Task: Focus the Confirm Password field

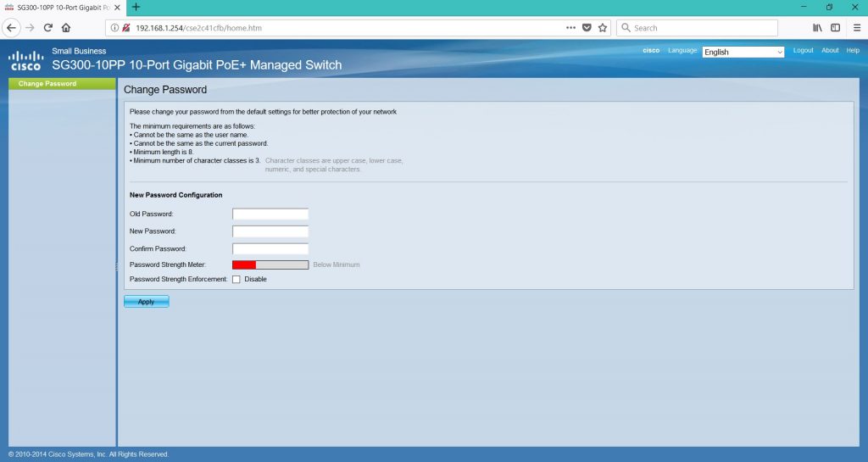Action: click(x=270, y=249)
